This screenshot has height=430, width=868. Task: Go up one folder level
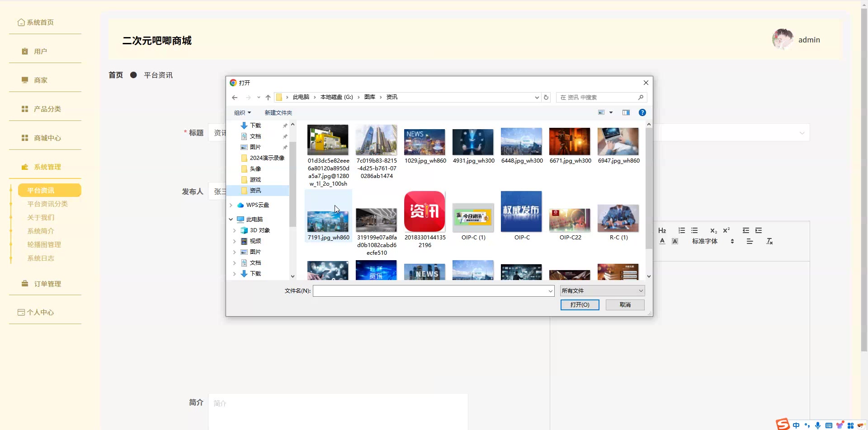(268, 98)
